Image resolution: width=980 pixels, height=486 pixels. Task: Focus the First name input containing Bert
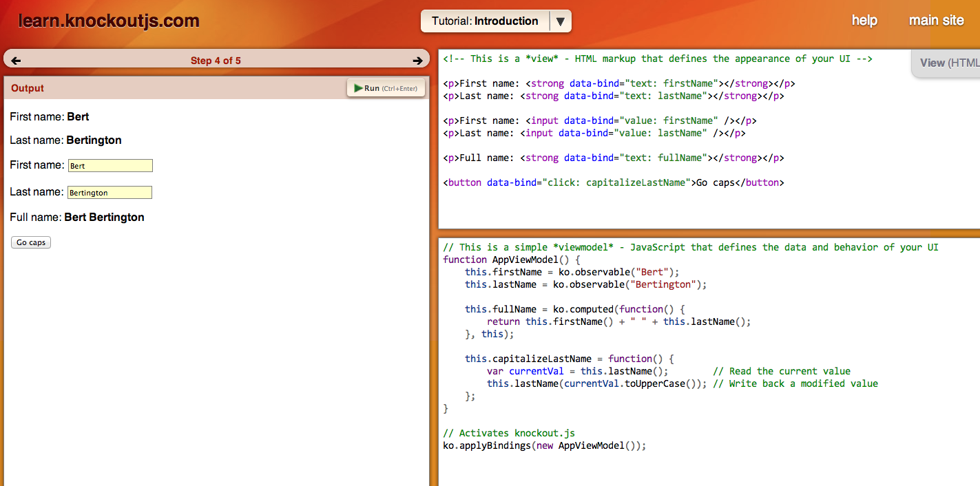tap(110, 166)
